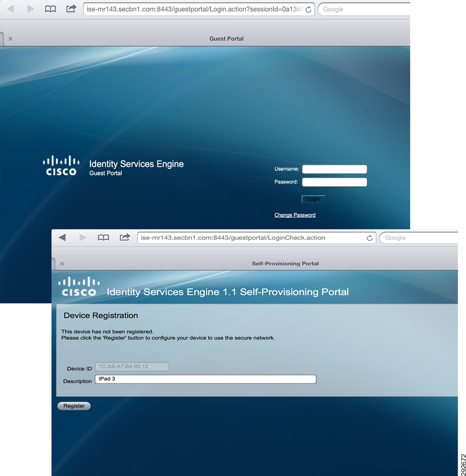
Task: Open the Change Password link
Action: click(x=295, y=215)
